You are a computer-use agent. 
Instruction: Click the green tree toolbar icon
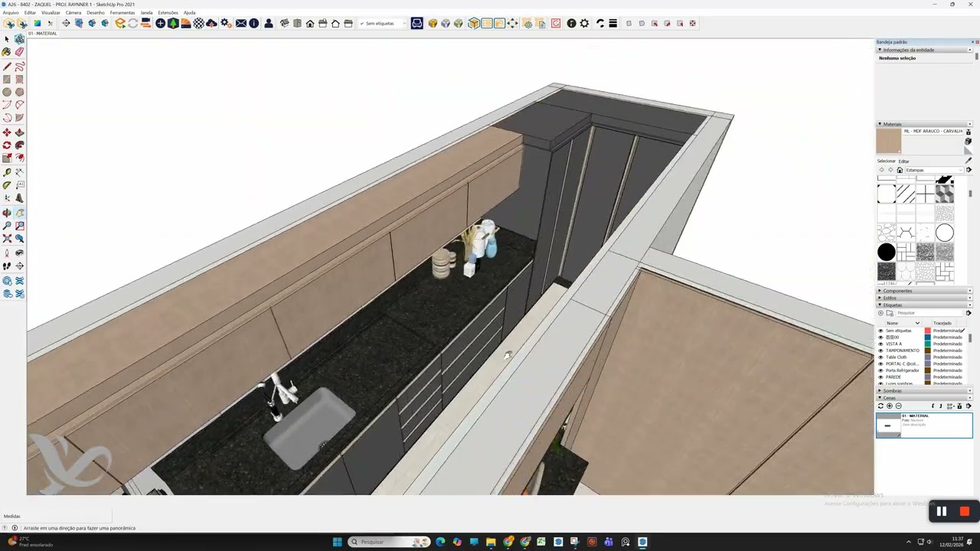(173, 24)
